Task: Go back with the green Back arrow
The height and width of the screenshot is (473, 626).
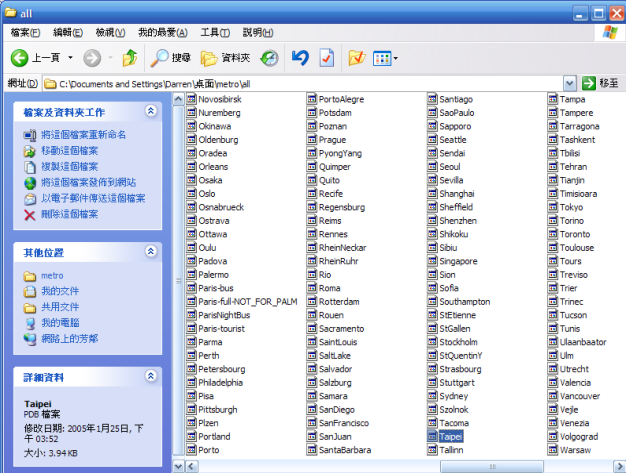Action: click(19, 58)
